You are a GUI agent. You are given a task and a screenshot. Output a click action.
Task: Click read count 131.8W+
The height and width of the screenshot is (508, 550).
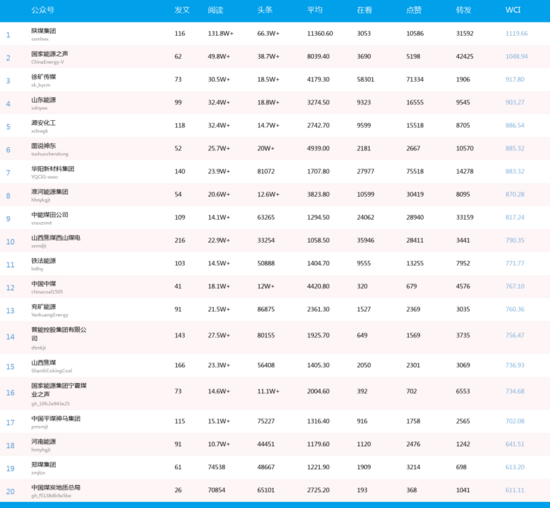(220, 33)
